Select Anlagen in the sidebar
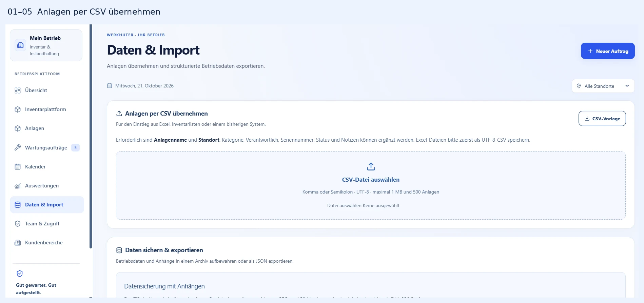 (x=47, y=128)
